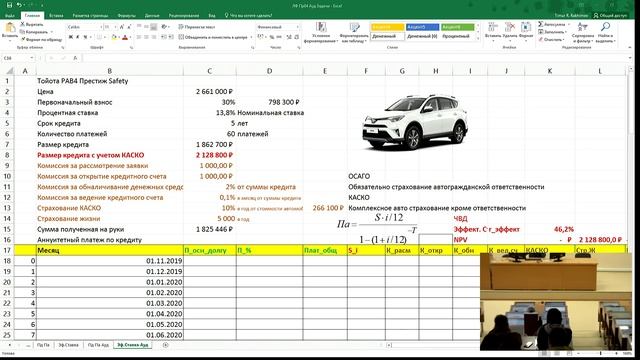Click Что вы хотите сделать search
Screen dimensions: 640x360
pos(248,16)
